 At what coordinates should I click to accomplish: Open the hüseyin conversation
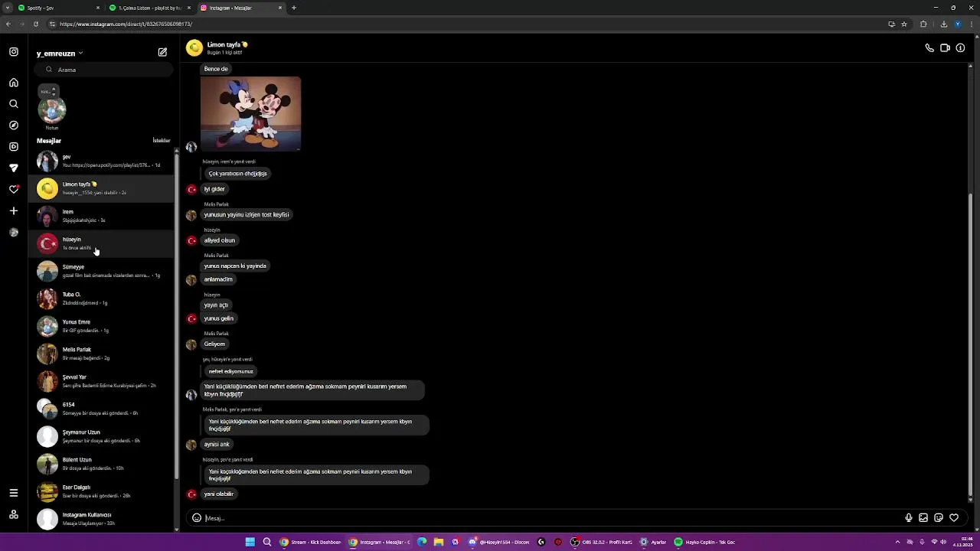[103, 243]
